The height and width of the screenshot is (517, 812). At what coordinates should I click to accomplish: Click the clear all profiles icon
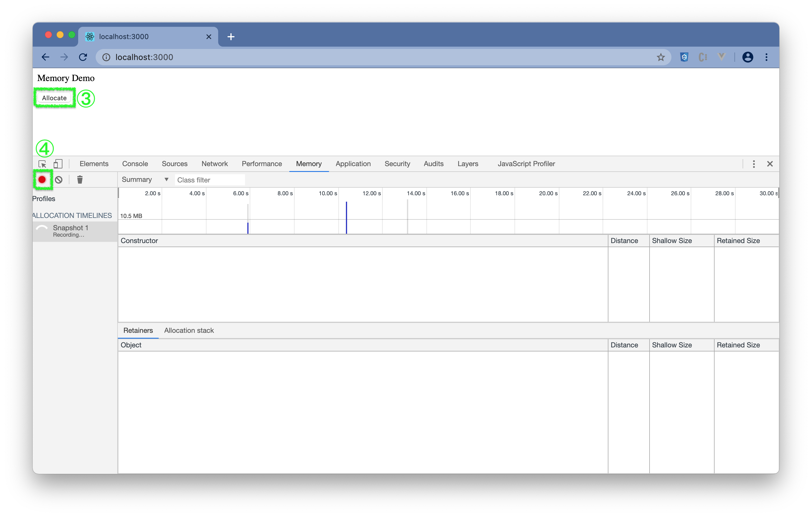pyautogui.click(x=59, y=180)
